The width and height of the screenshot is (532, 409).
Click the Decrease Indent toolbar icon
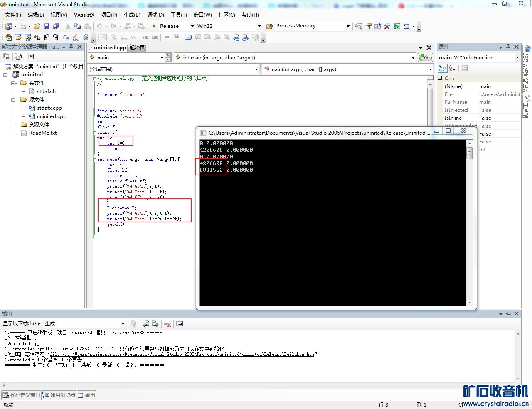click(x=145, y=37)
